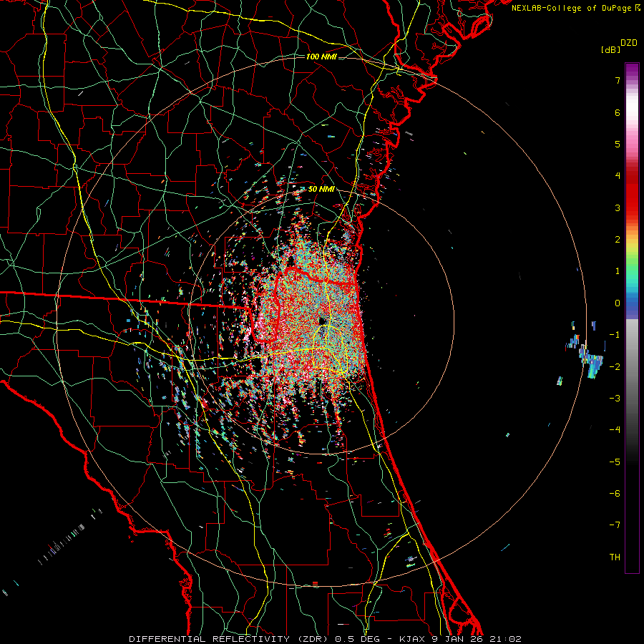Image resolution: width=644 pixels, height=644 pixels.
Task: Click the 7 dB color scale label
Action: 618,80
